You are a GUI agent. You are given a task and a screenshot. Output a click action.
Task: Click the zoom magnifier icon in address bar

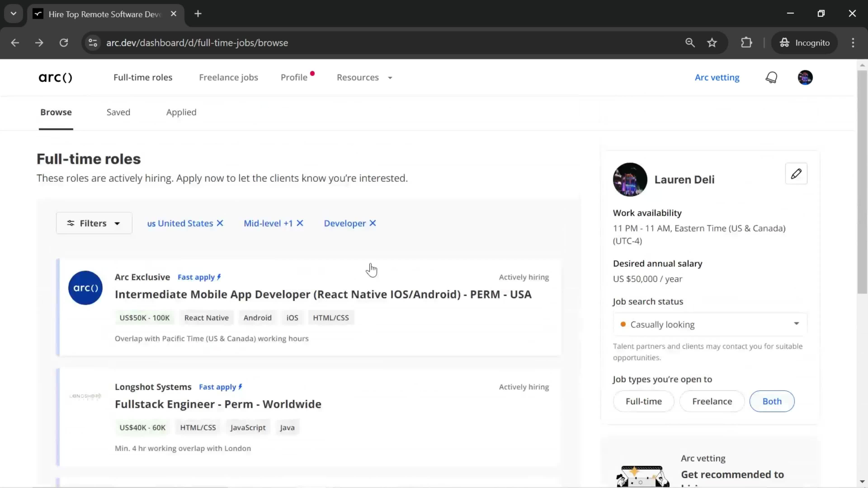click(x=690, y=43)
